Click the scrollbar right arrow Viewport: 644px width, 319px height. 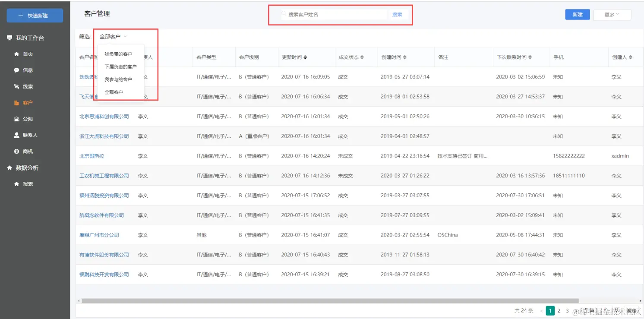[640, 301]
